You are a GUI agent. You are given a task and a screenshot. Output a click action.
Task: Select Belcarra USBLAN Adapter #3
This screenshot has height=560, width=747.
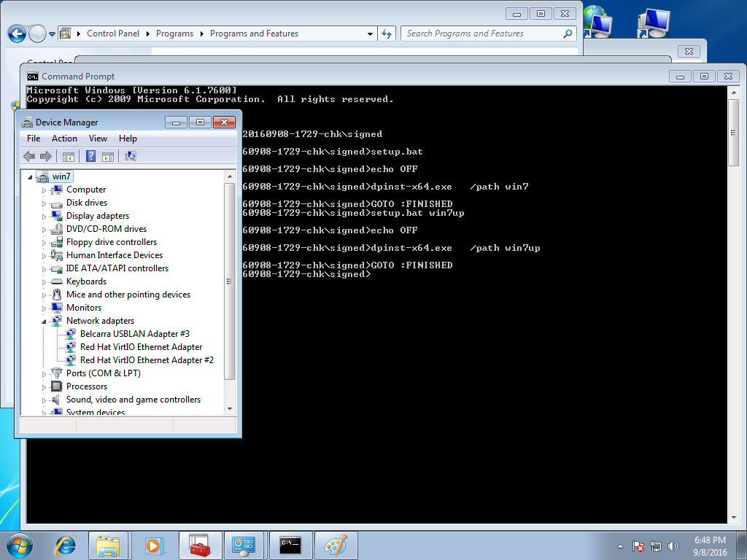[134, 334]
